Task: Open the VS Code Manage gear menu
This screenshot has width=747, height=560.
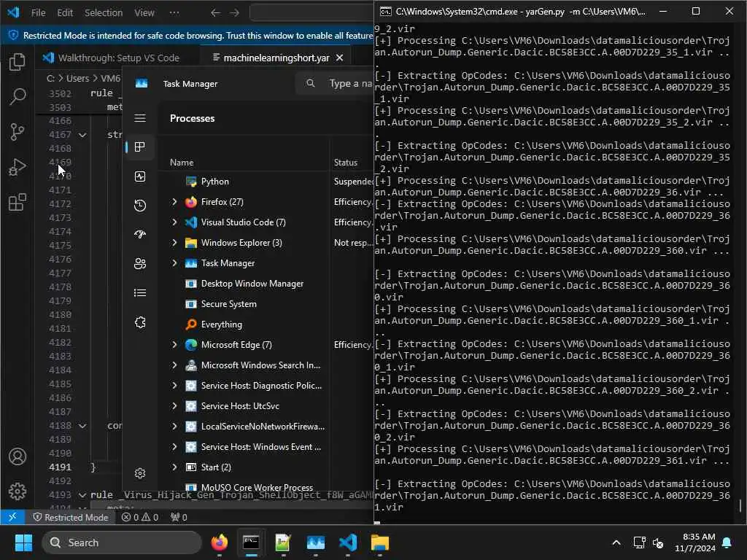Action: click(18, 491)
